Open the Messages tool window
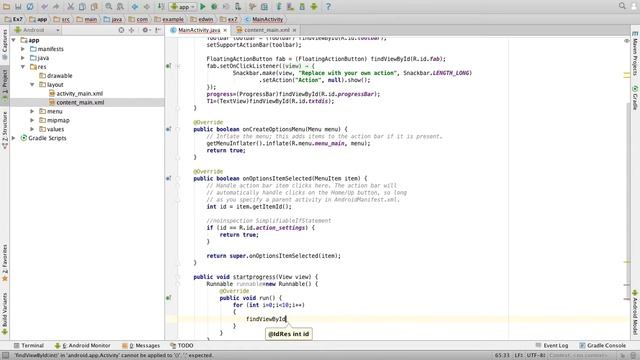640x360 pixels. (x=141, y=345)
